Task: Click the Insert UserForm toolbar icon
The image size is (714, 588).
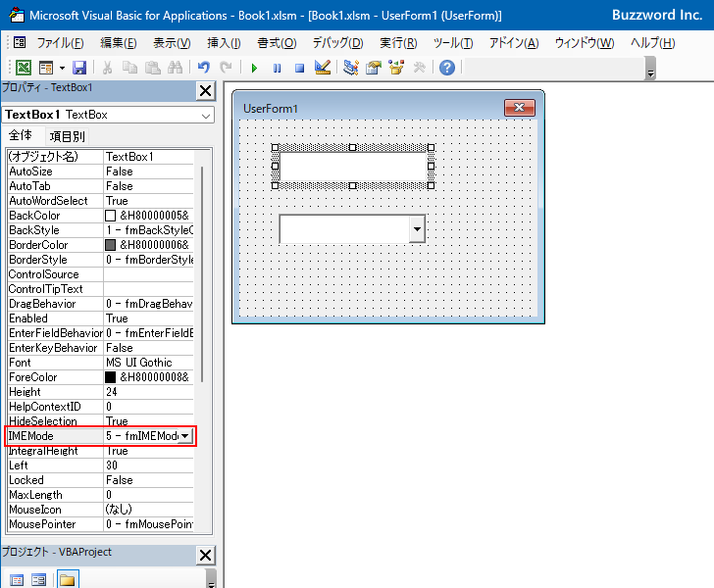Action: pos(46,68)
